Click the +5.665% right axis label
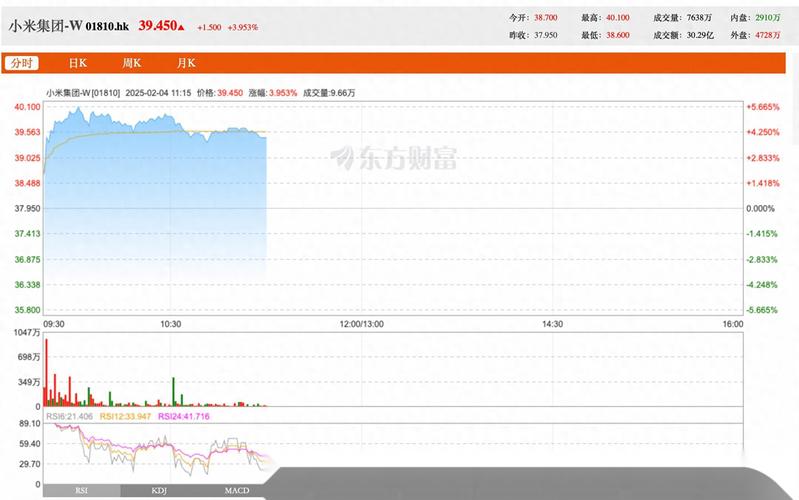Image resolution: width=799 pixels, height=500 pixels. [x=763, y=107]
